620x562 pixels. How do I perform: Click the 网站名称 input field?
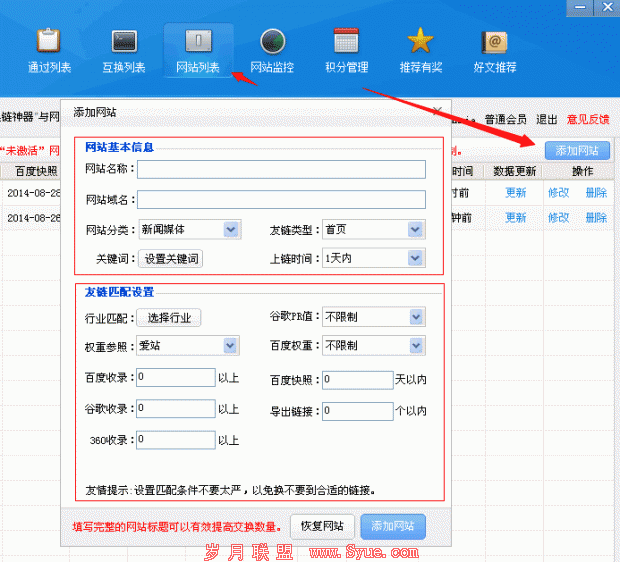pos(281,169)
